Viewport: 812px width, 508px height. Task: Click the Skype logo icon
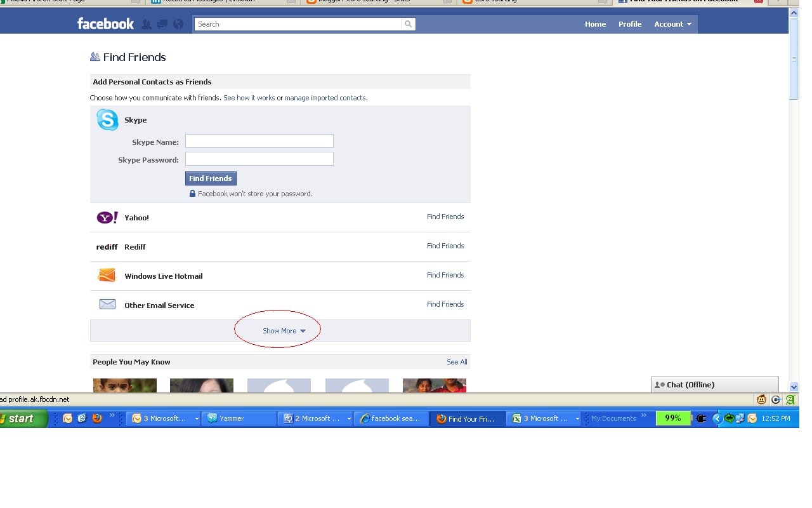pos(107,119)
